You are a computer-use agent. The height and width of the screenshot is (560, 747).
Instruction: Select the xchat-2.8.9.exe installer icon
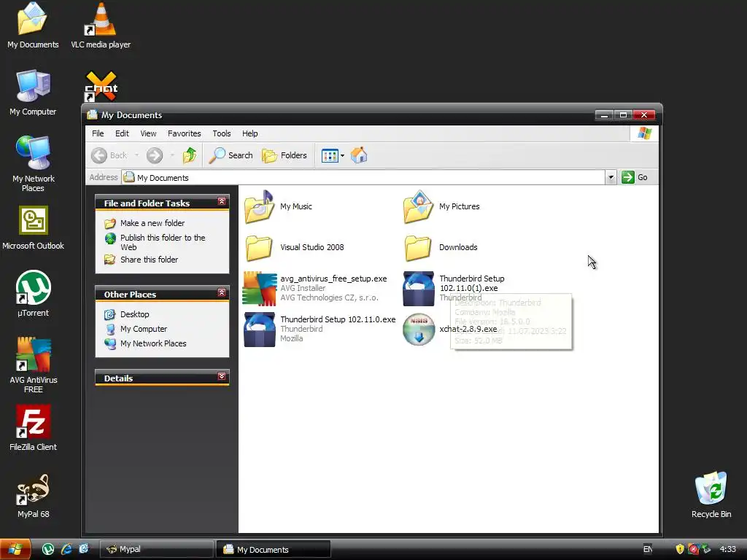(418, 329)
